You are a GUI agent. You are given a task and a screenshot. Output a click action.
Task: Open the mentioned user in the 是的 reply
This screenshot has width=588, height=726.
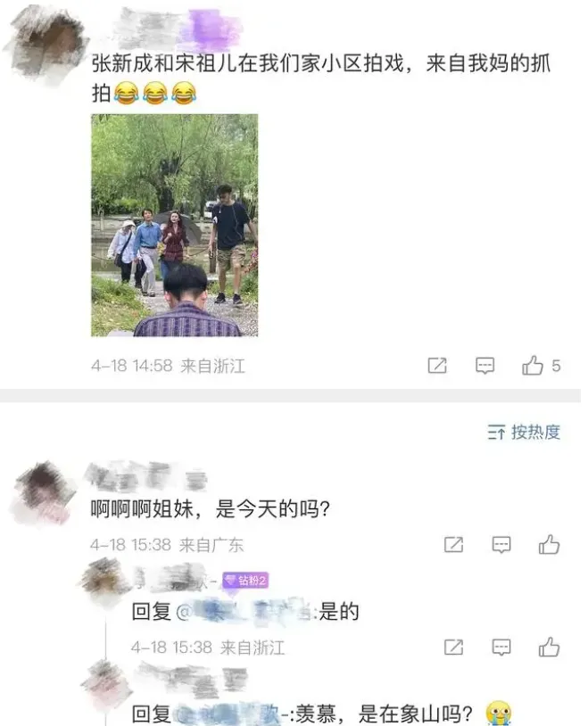pyautogui.click(x=244, y=612)
